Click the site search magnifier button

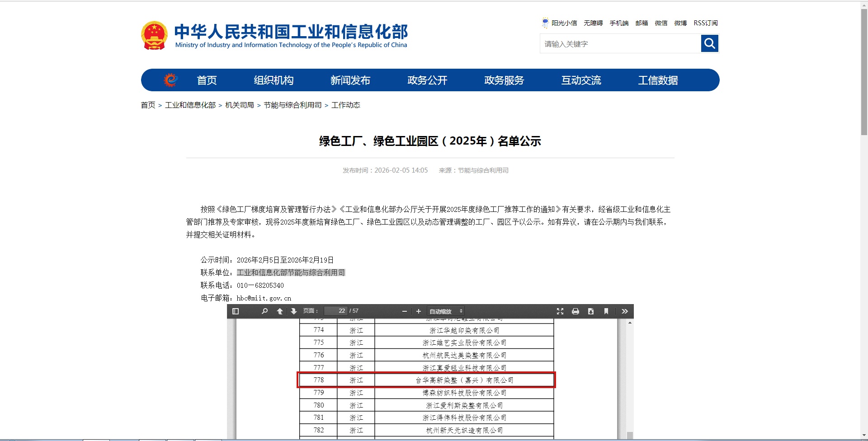709,44
